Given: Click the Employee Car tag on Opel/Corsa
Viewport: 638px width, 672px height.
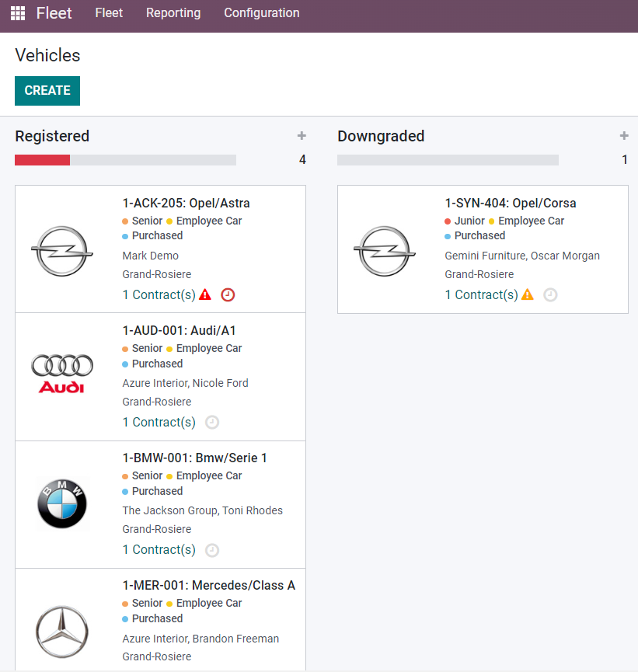Looking at the screenshot, I should tap(527, 221).
